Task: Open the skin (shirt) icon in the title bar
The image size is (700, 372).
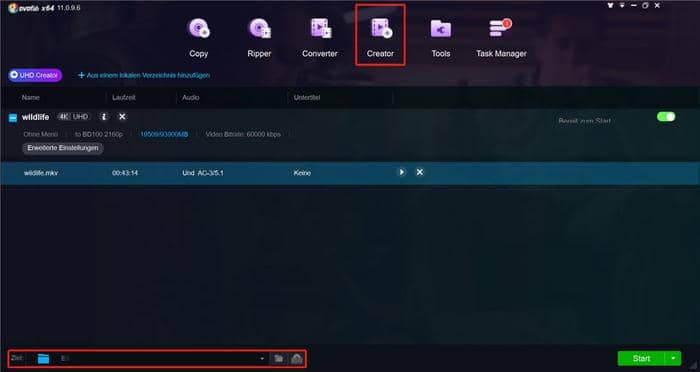Action: click(610, 6)
